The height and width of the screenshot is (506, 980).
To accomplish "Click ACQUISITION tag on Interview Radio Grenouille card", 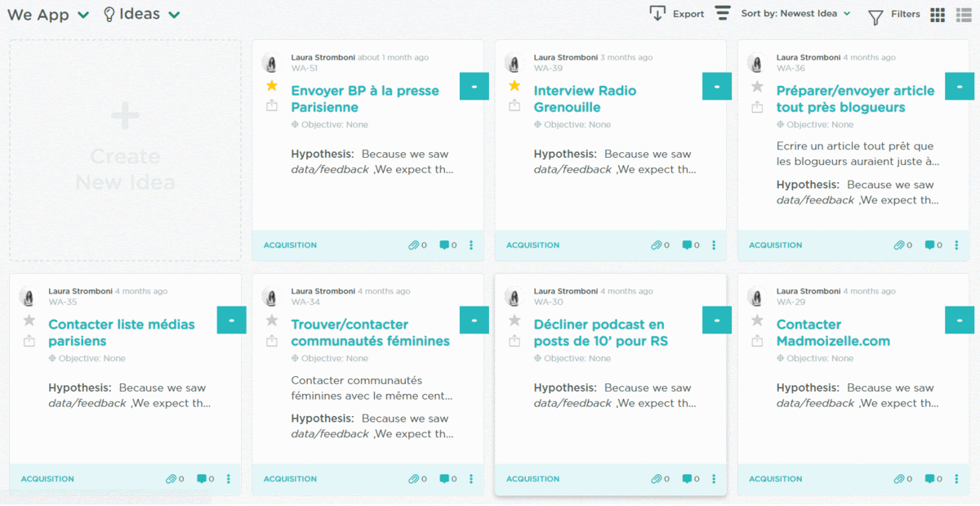I will click(x=532, y=245).
